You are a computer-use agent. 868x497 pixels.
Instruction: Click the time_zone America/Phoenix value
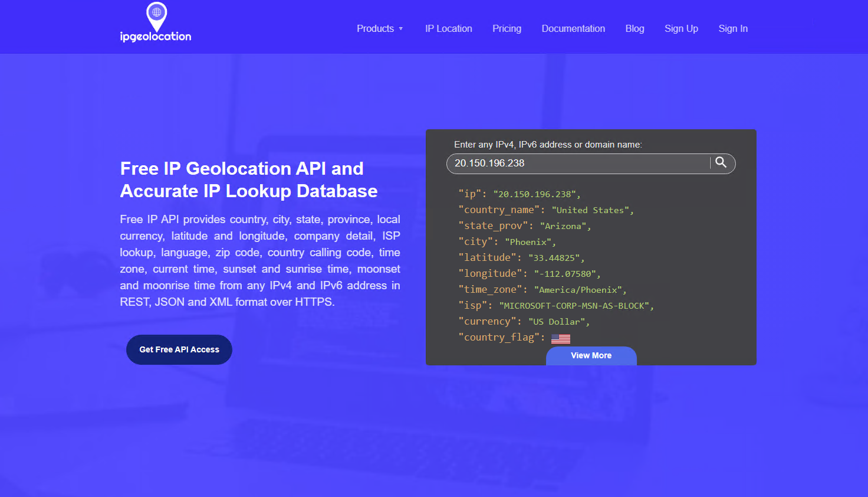tap(580, 289)
